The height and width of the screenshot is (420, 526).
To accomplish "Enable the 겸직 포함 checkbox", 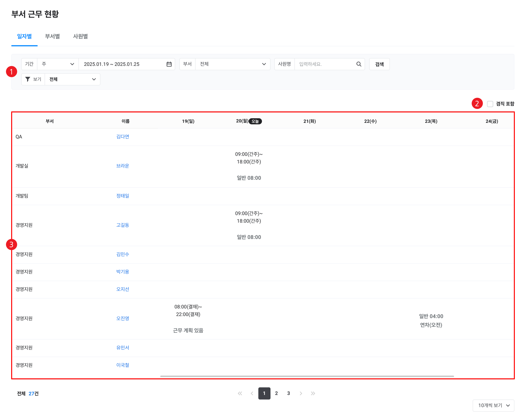I will tap(490, 104).
